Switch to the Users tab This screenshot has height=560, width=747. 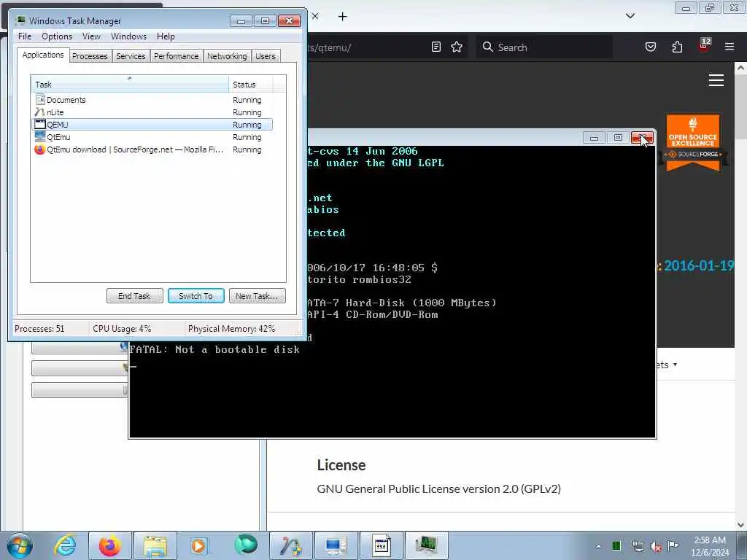[x=266, y=56]
